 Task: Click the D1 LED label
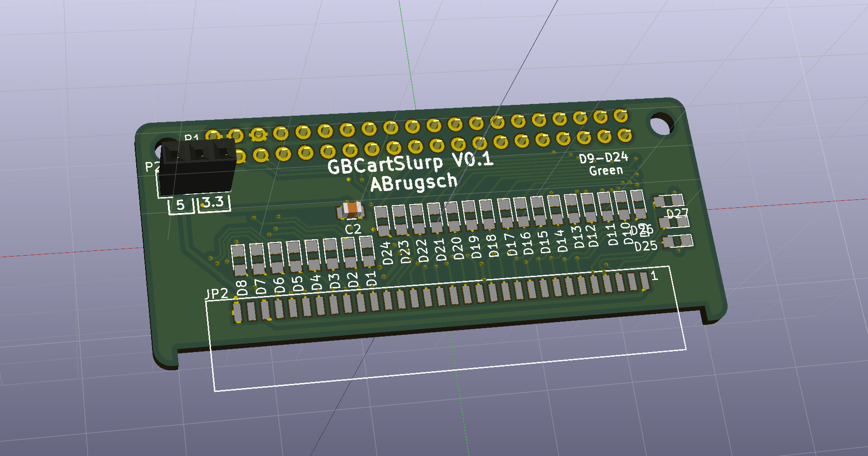(371, 279)
